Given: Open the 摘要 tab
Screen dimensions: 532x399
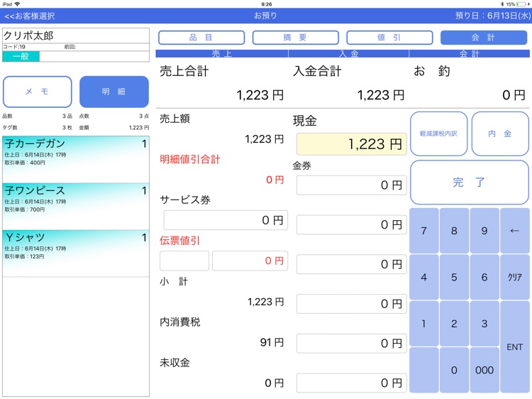Looking at the screenshot, I should [295, 38].
